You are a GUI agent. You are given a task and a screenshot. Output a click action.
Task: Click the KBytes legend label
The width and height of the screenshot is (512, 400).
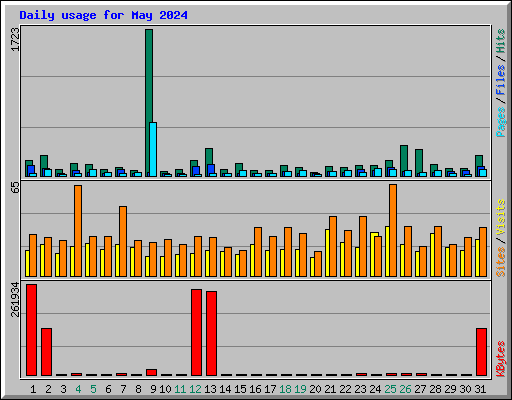(x=500, y=359)
